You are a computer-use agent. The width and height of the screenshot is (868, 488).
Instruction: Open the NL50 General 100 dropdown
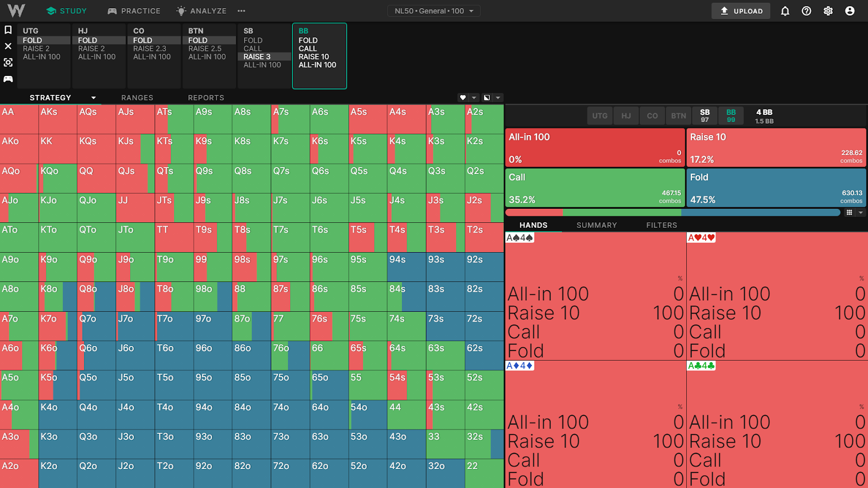pos(434,11)
